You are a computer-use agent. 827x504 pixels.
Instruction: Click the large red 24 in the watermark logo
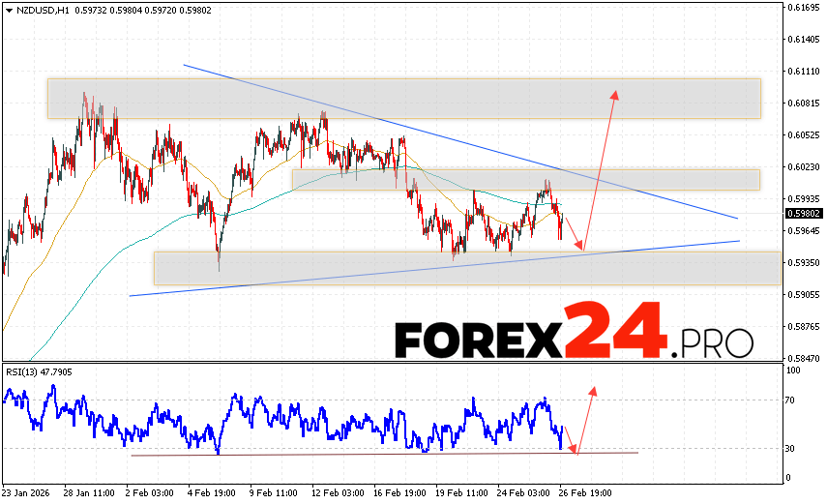click(615, 334)
